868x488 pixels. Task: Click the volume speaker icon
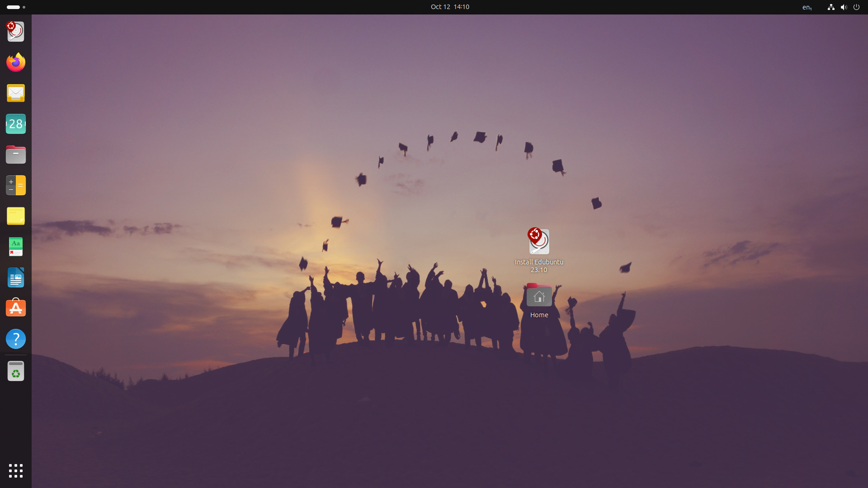coord(844,7)
